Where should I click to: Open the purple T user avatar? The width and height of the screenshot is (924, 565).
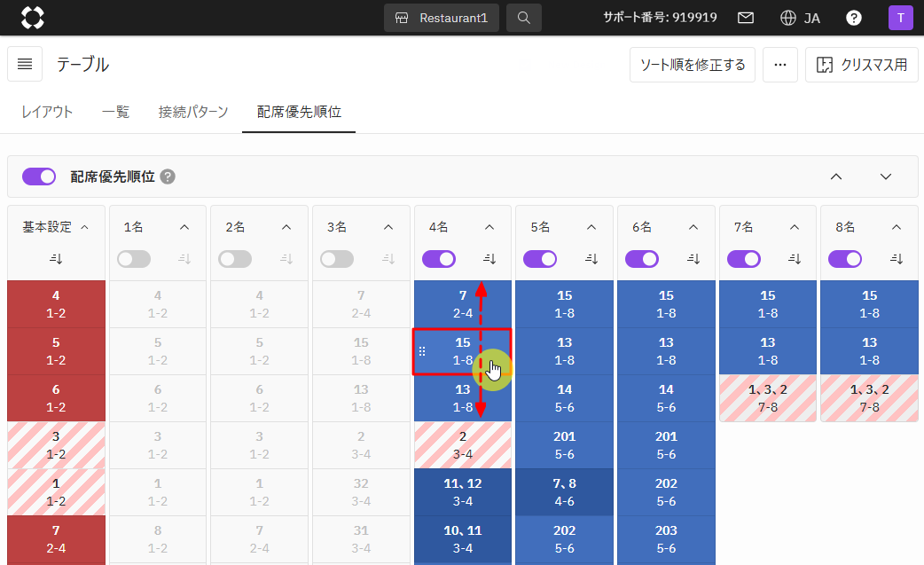click(x=900, y=18)
